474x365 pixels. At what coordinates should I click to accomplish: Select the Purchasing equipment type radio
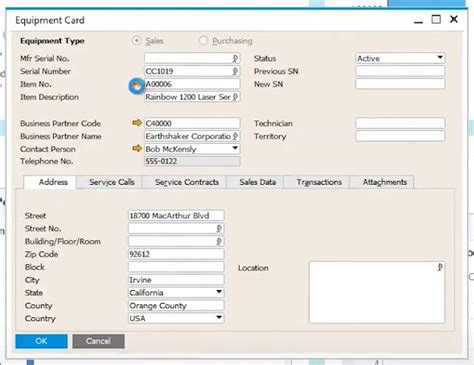tap(203, 40)
